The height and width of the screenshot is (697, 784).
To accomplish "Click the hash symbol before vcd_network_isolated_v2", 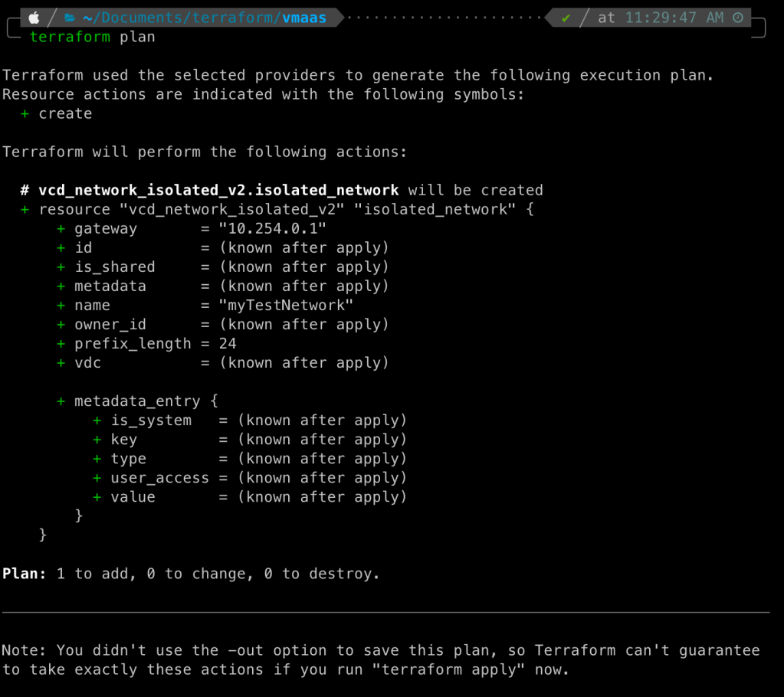I will click(25, 190).
